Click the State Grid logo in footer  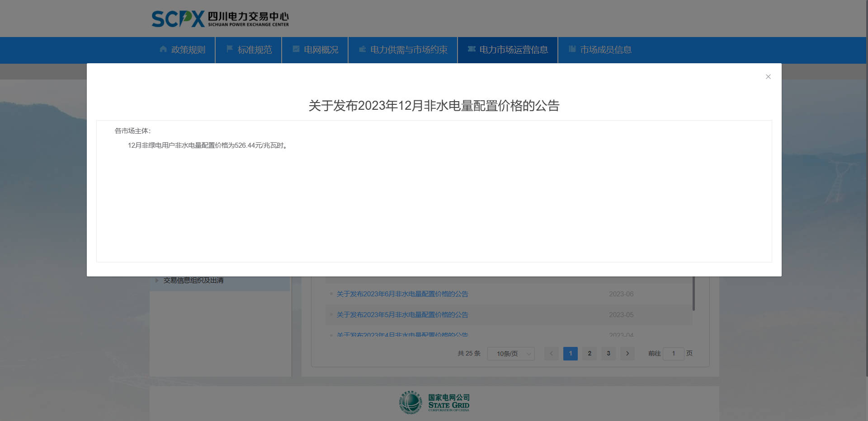434,403
